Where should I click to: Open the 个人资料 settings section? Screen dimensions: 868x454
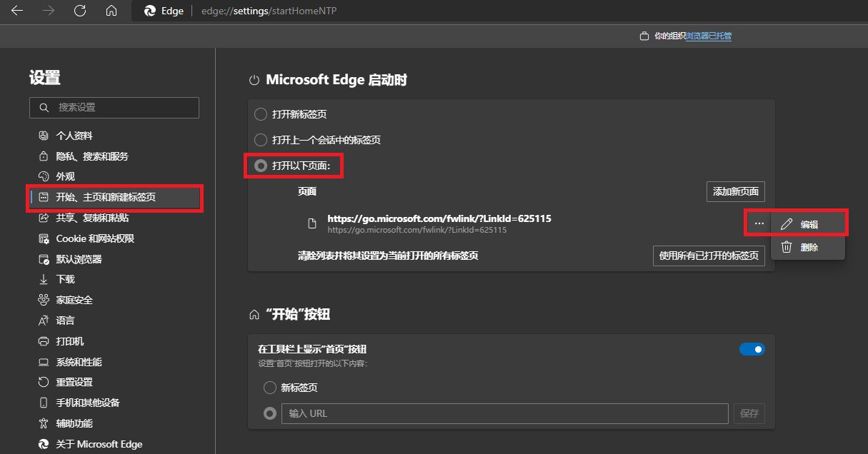tap(74, 135)
